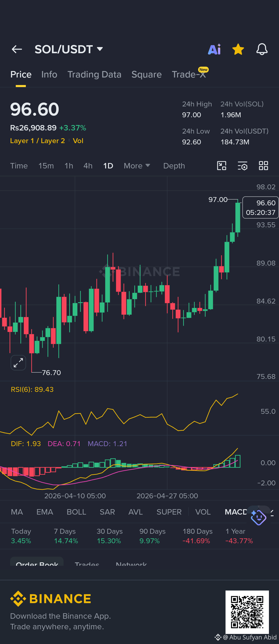
Task: Tap the 24h Vol(SOL) 1.96M value
Action: [231, 115]
